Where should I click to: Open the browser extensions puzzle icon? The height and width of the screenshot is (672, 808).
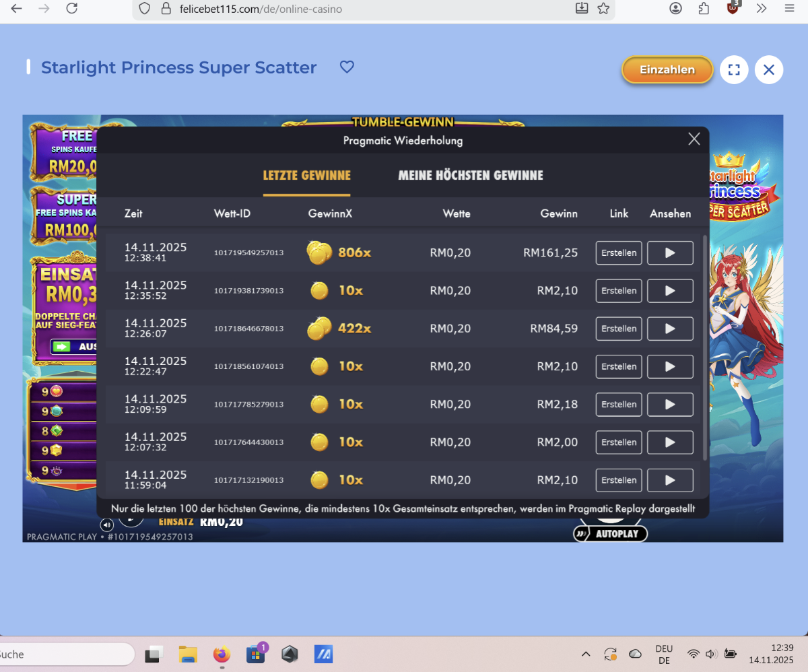704,9
